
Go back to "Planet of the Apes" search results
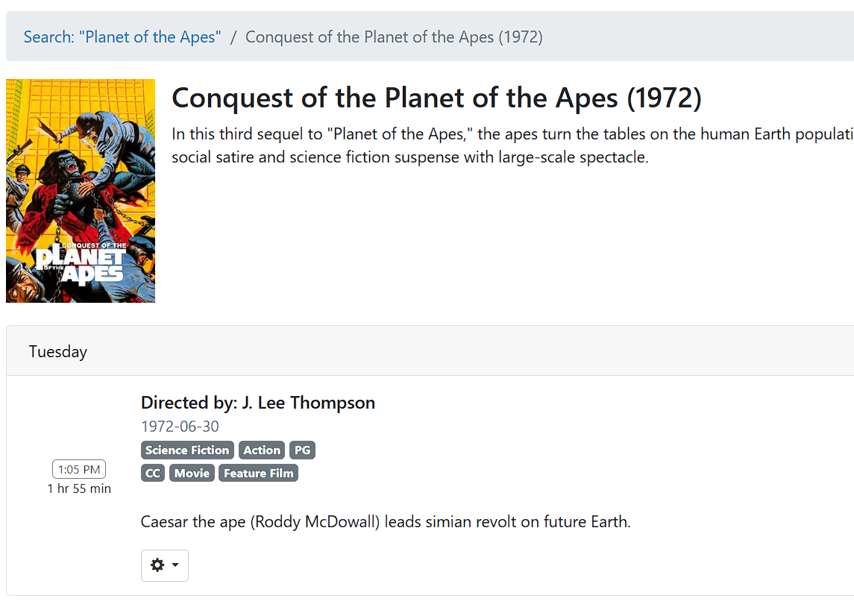pos(122,37)
